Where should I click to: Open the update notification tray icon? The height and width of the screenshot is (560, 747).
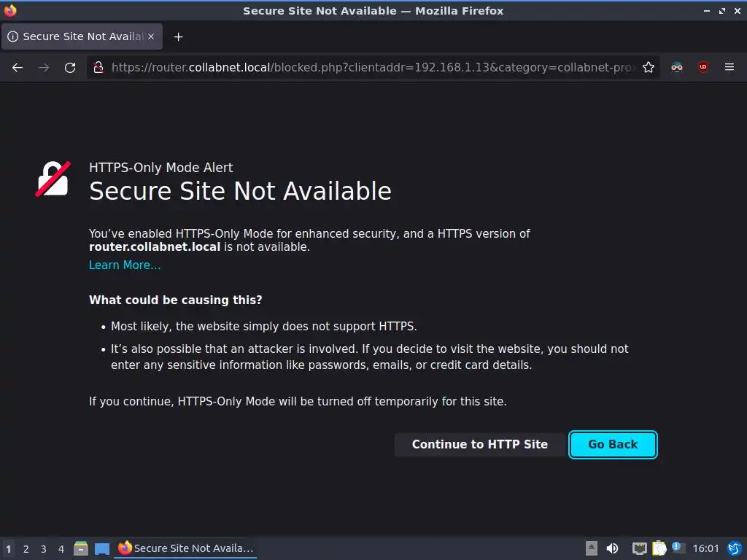coord(678,548)
